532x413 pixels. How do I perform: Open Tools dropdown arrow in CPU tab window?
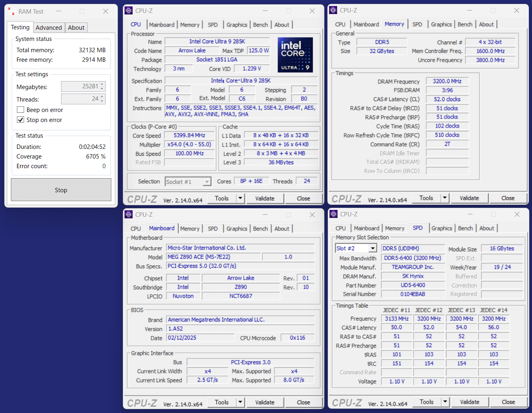240,198
